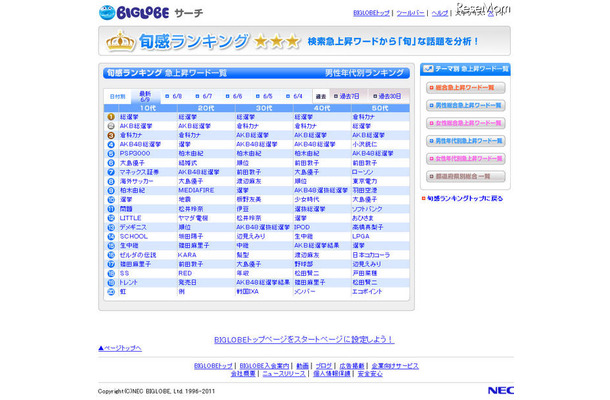Click the RED keyword in 20代 column

[x=185, y=274]
